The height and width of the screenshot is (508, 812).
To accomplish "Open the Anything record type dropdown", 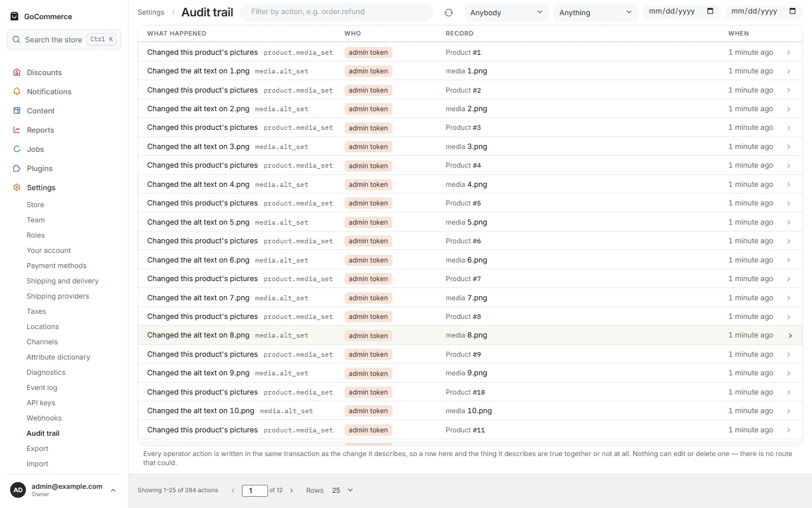I will click(x=595, y=12).
